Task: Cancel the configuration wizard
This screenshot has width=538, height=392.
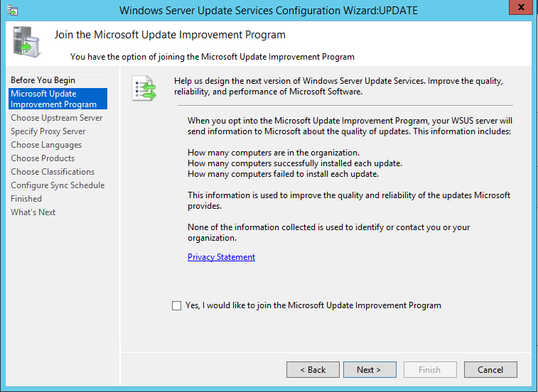Action: pyautogui.click(x=490, y=370)
